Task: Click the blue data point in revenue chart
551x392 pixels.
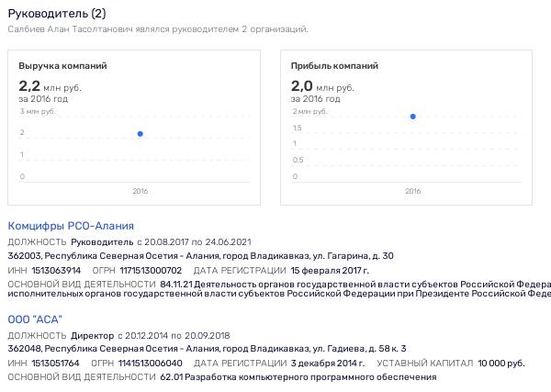Action: tap(140, 134)
